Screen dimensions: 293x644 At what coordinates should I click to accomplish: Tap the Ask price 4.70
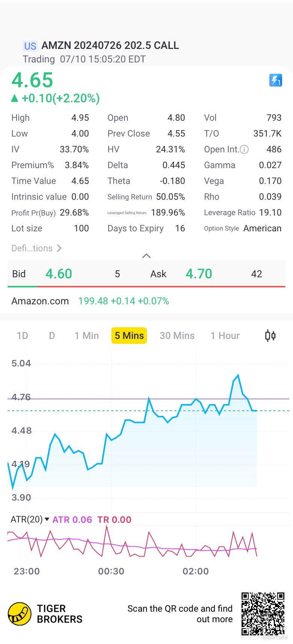click(199, 274)
